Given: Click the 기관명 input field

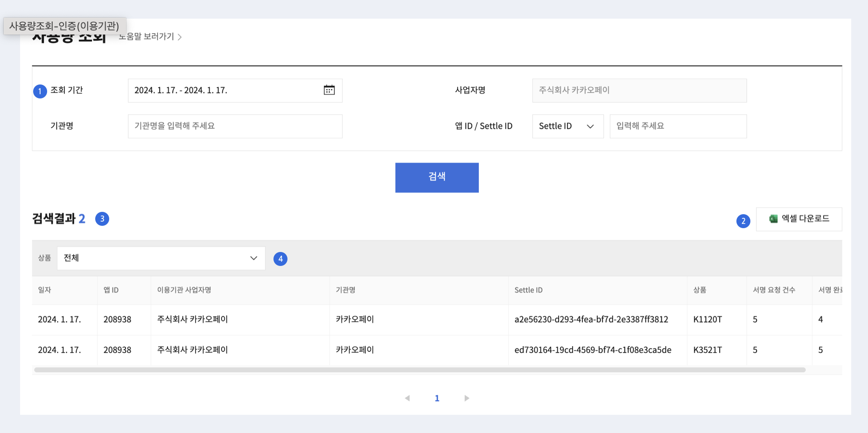Looking at the screenshot, I should click(235, 126).
